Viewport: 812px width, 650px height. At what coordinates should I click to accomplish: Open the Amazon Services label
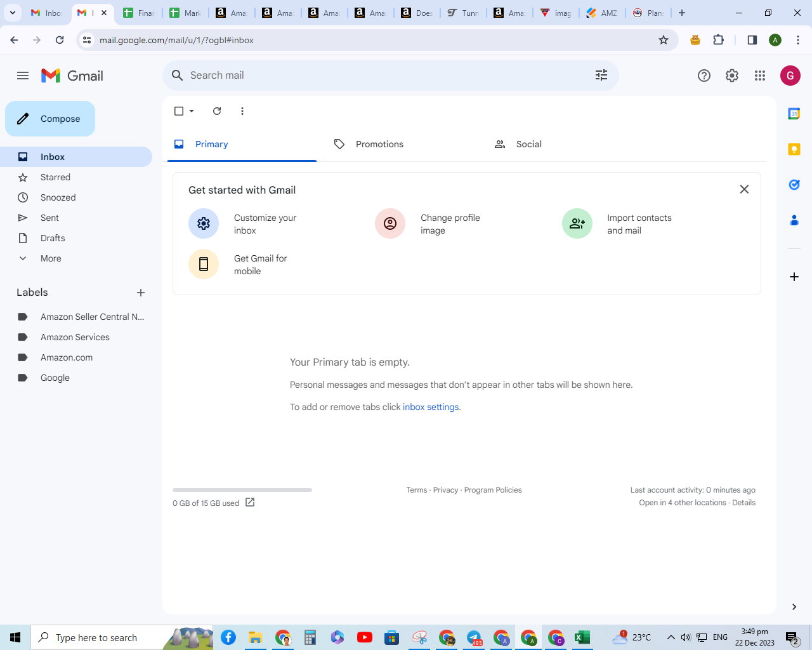pyautogui.click(x=76, y=337)
